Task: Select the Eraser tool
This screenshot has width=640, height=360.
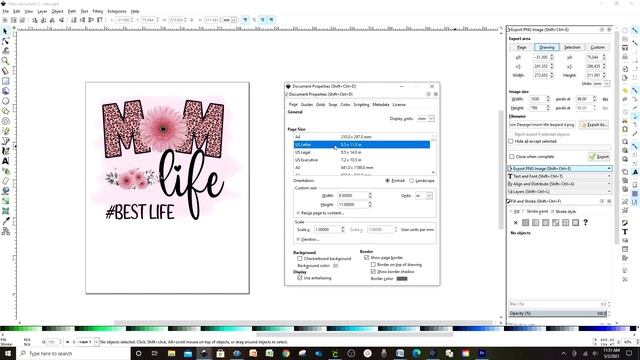Action: coord(5,181)
